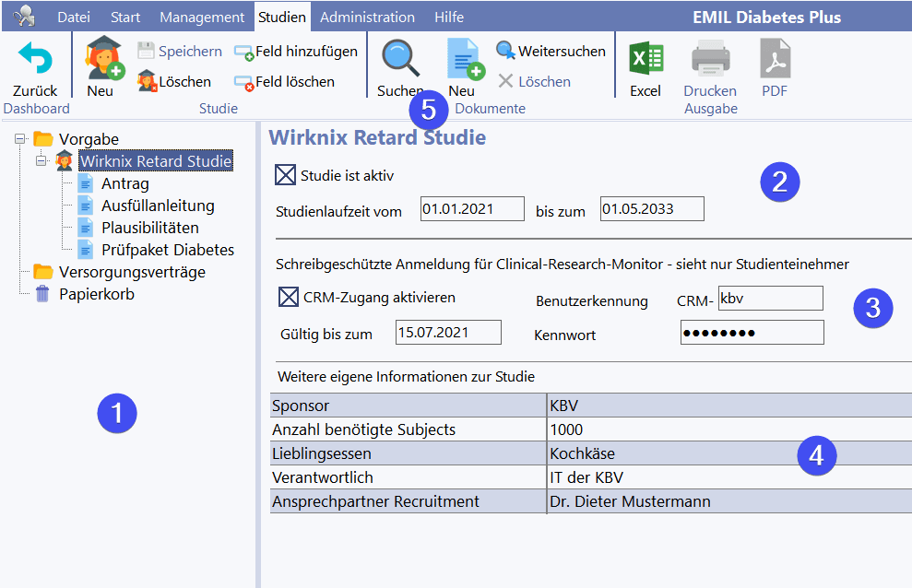Click Feld löschen in ribbon
This screenshot has height=588, width=912.
(x=284, y=82)
